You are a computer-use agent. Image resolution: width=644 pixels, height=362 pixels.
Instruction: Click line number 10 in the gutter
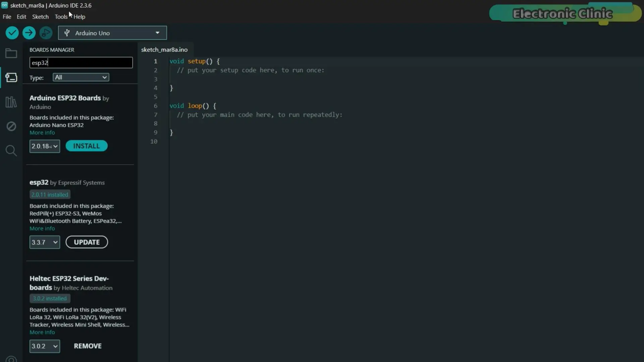(x=154, y=141)
